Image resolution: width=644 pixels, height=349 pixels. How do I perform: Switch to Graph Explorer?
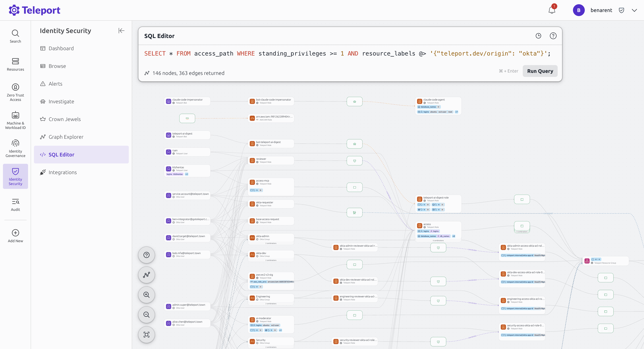pos(66,137)
